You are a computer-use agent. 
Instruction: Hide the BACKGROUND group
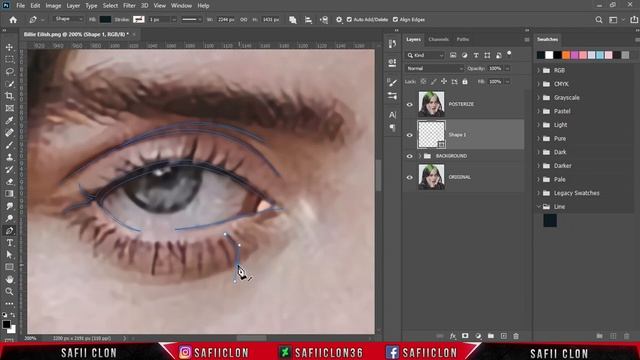[x=409, y=156]
